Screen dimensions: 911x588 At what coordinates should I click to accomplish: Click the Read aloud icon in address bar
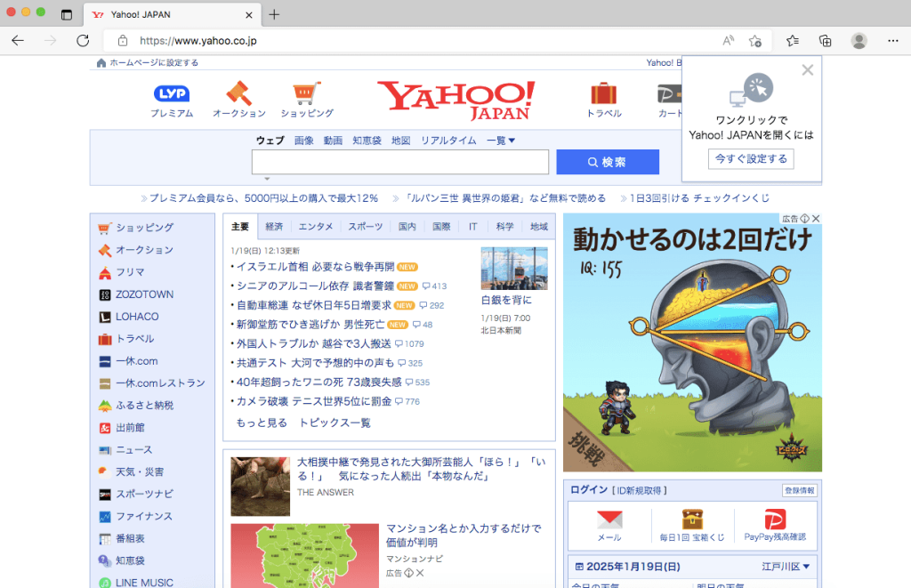(x=728, y=41)
